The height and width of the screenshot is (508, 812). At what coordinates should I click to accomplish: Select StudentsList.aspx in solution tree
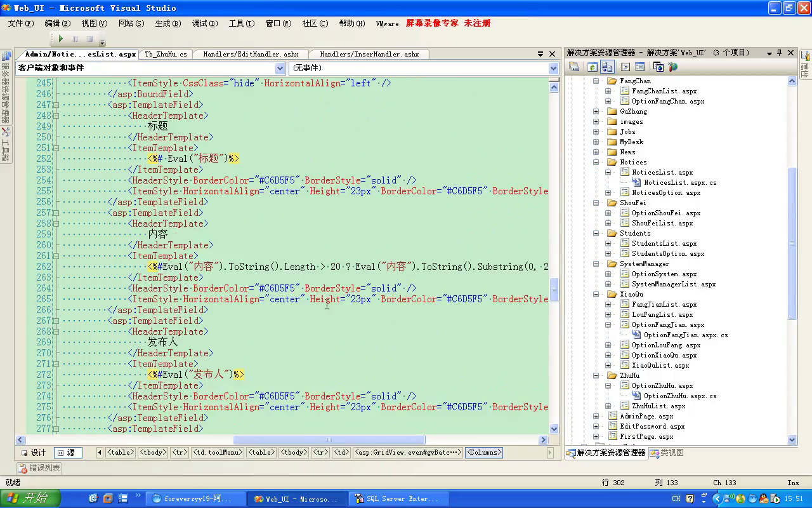(x=664, y=243)
